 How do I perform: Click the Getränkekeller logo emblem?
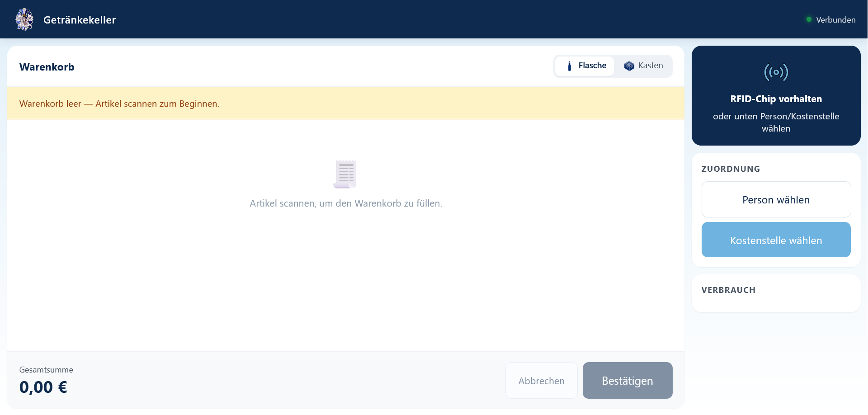[24, 19]
